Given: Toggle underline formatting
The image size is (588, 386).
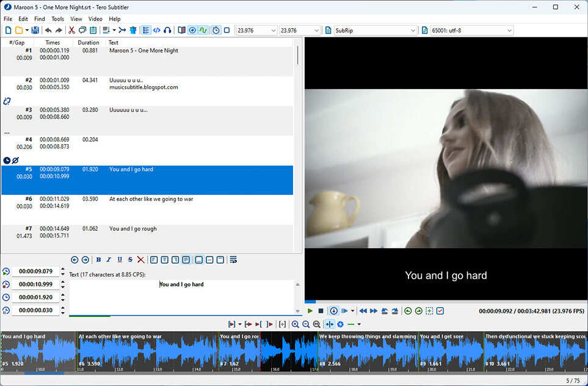Looking at the screenshot, I should click(x=120, y=260).
